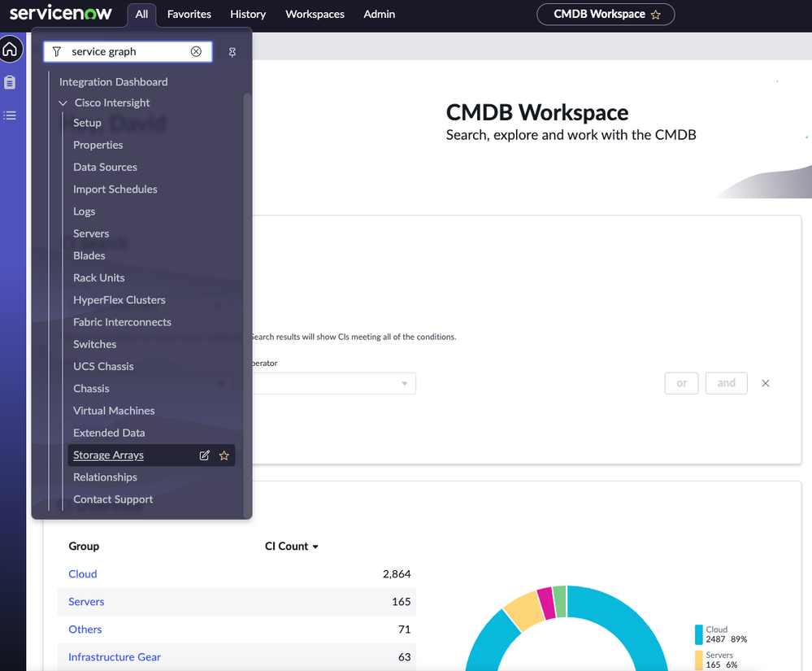
Task: Open the Cloud group link
Action: pos(83,574)
